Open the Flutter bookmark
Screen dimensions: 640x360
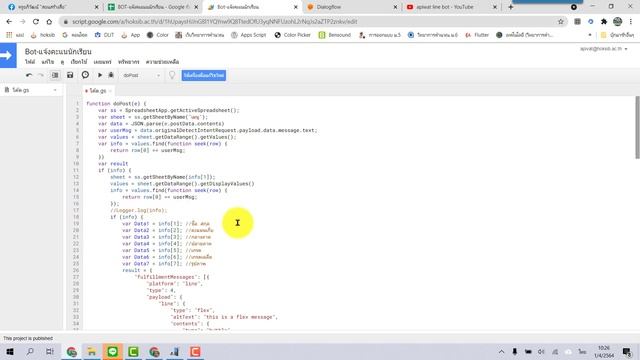(477, 35)
